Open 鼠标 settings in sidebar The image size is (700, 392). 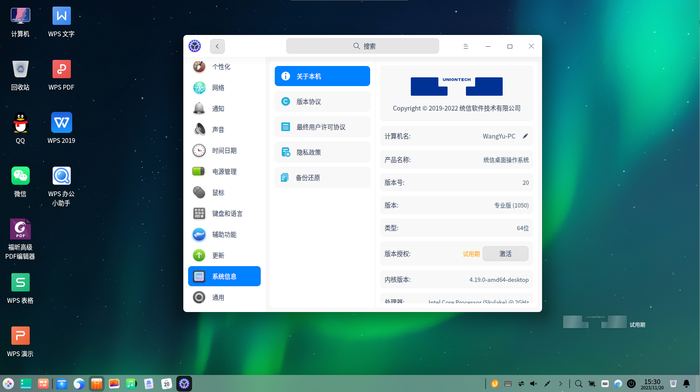pyautogui.click(x=224, y=192)
